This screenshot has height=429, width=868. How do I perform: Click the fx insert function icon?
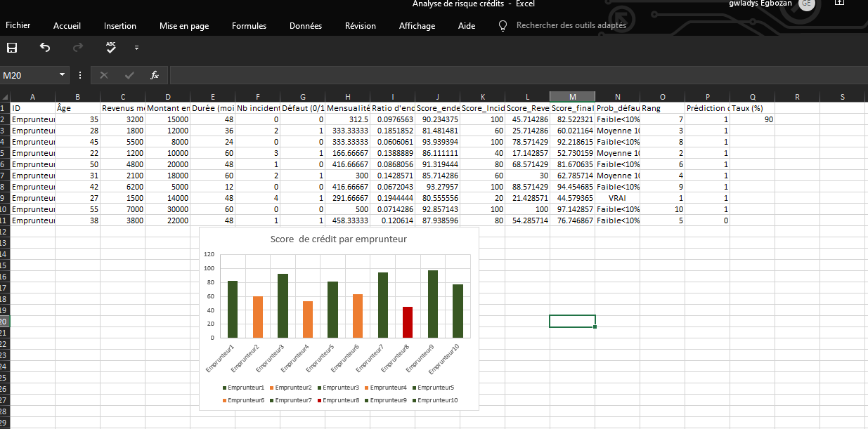pos(155,75)
